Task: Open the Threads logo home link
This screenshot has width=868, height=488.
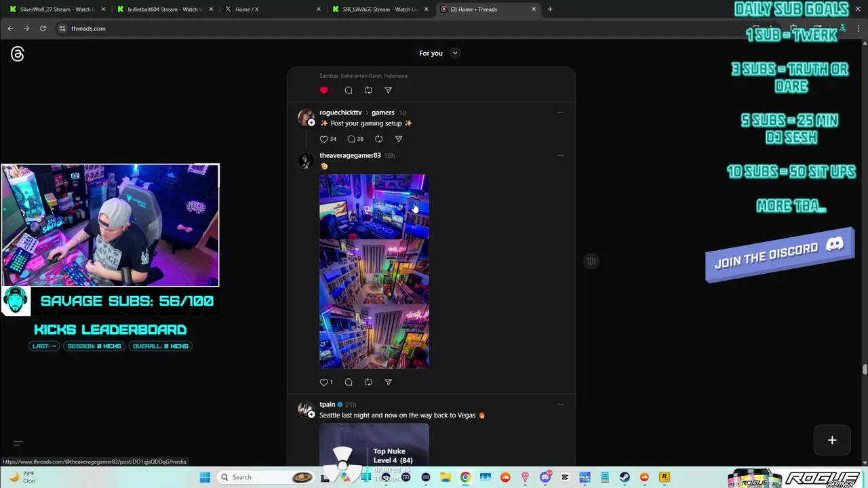Action: 18,54
